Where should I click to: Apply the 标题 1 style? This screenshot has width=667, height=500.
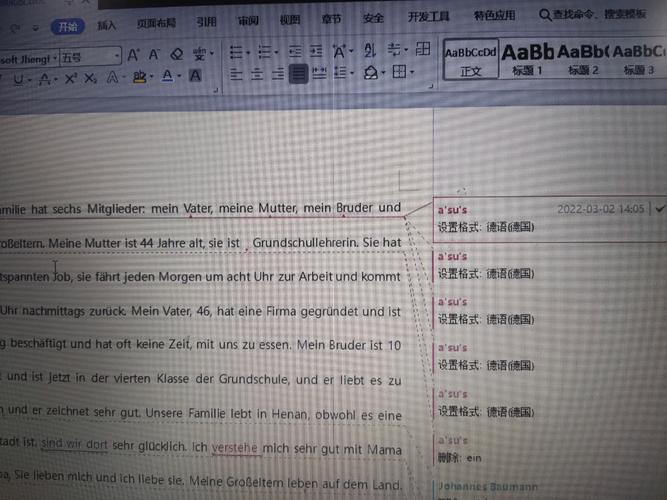527,59
